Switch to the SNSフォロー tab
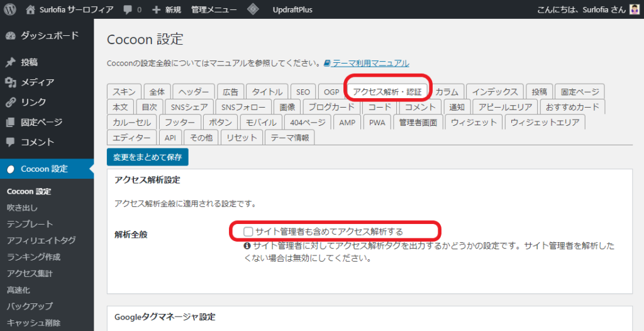Image resolution: width=644 pixels, height=331 pixels. [243, 107]
